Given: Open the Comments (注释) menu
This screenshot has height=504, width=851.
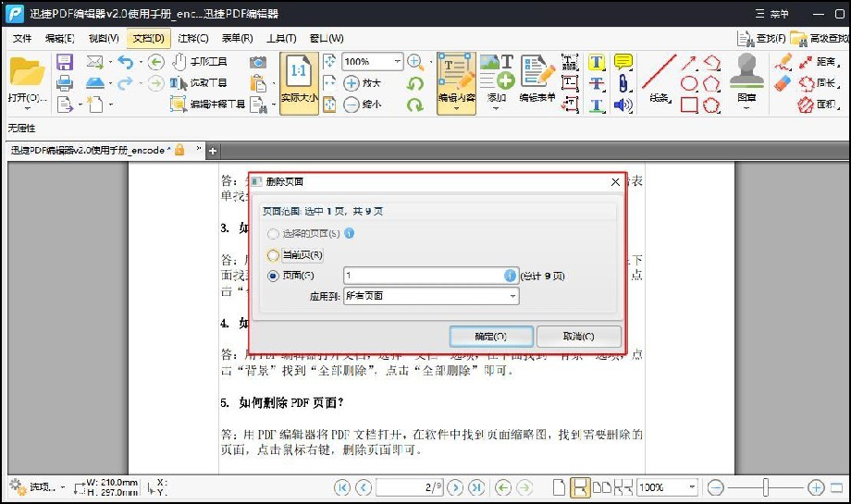Looking at the screenshot, I should (x=193, y=39).
